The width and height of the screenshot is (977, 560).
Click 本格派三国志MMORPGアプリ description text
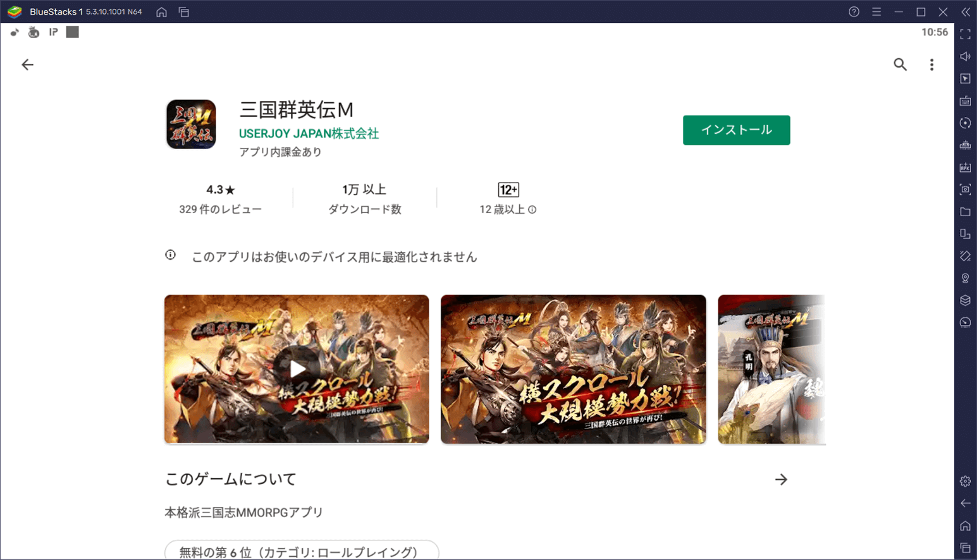tap(243, 513)
